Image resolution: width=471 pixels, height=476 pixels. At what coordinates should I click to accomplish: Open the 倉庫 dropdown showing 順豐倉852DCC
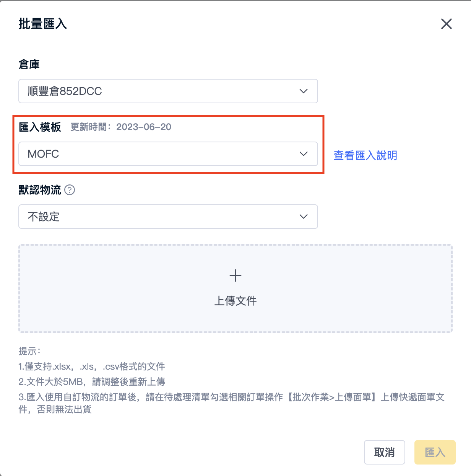click(168, 91)
